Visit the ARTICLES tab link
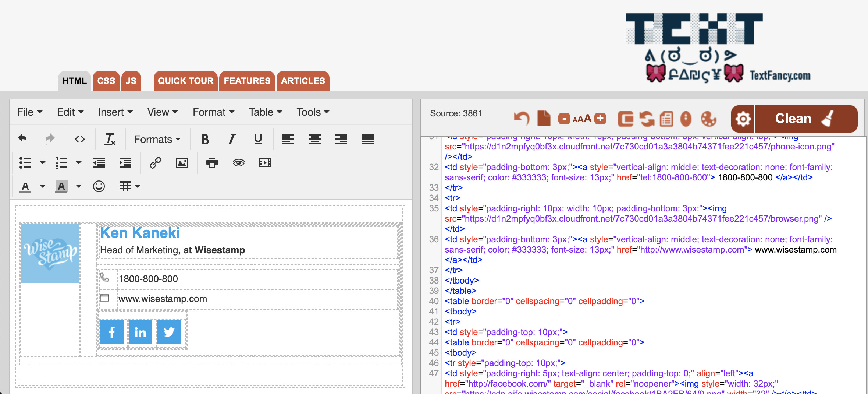Viewport: 868px width, 394px height. [303, 81]
